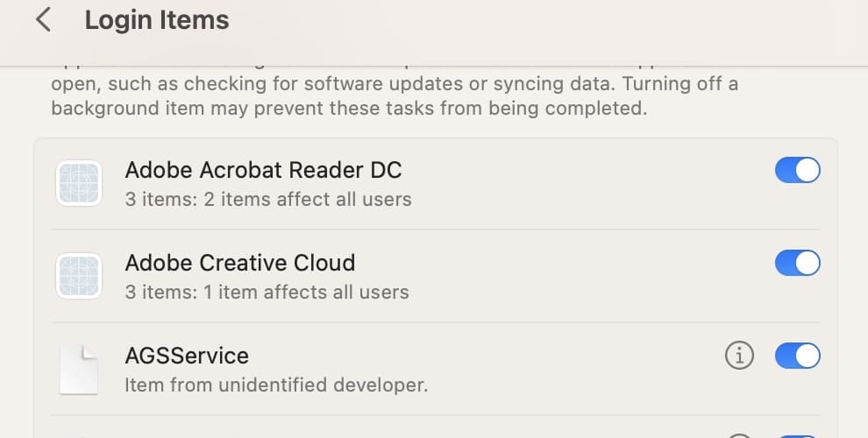Click the cut-off info icon below AGSService
The image size is (868, 438).
740,435
